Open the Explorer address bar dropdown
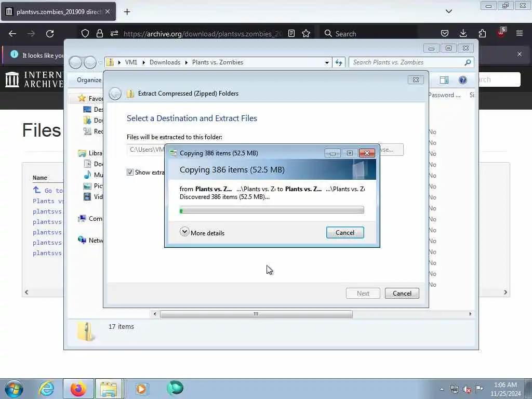The width and height of the screenshot is (532, 399). tap(327, 62)
